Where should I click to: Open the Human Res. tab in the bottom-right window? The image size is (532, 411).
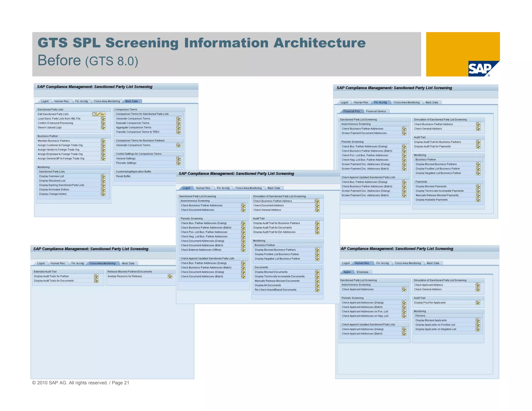[x=362, y=263]
